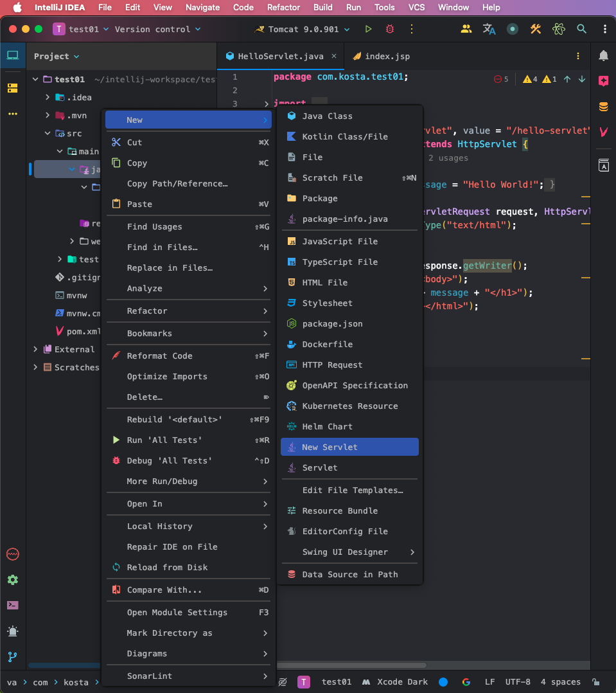Viewport: 616px width, 693px height.
Task: Run the Tomcat configuration with play icon
Action: tap(368, 29)
